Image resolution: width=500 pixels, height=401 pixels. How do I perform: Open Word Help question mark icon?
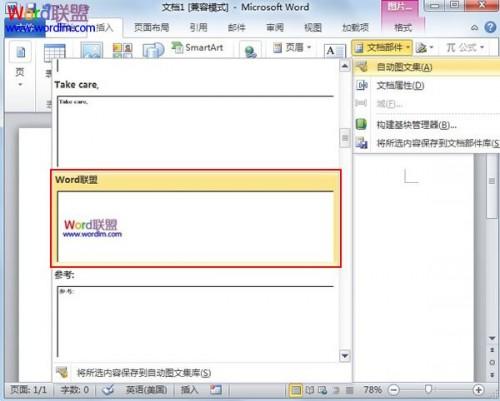click(x=490, y=27)
